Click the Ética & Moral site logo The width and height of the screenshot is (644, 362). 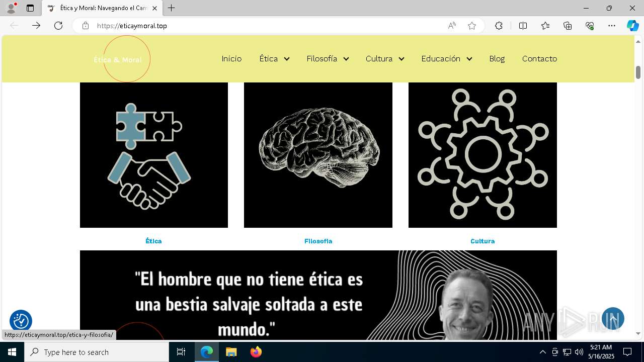tap(122, 59)
